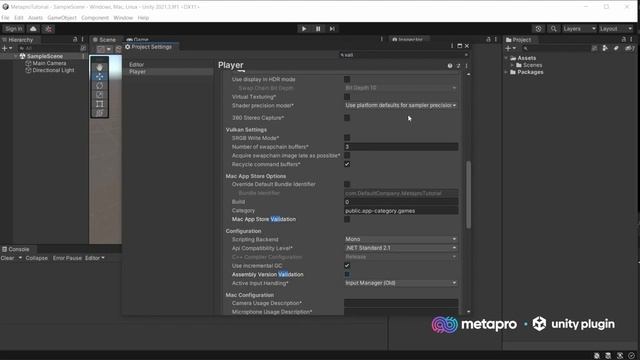Open the Layers dropdown

tap(579, 29)
